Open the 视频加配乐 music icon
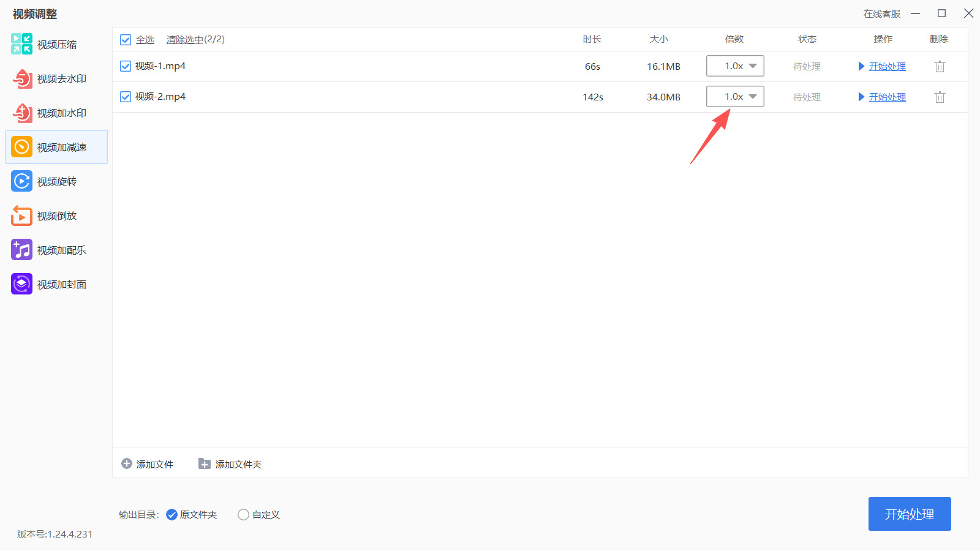This screenshot has height=551, width=980. tap(21, 250)
